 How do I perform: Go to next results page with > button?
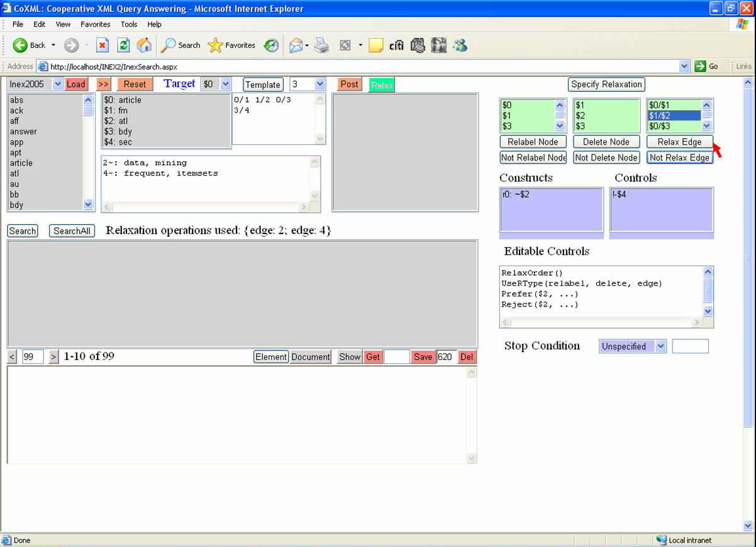click(x=53, y=357)
